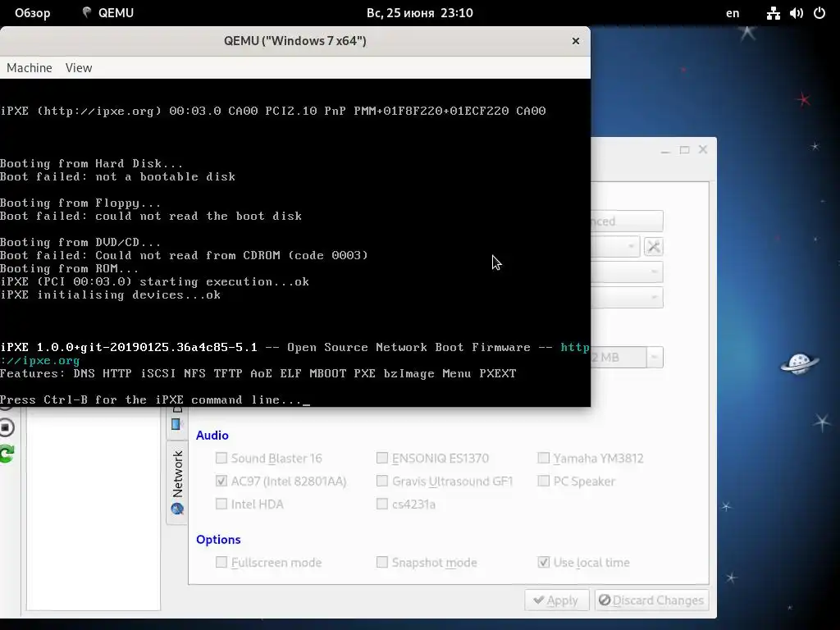Screen dimensions: 840x630
Task: Click the tools wrench icon button
Action: pos(653,246)
